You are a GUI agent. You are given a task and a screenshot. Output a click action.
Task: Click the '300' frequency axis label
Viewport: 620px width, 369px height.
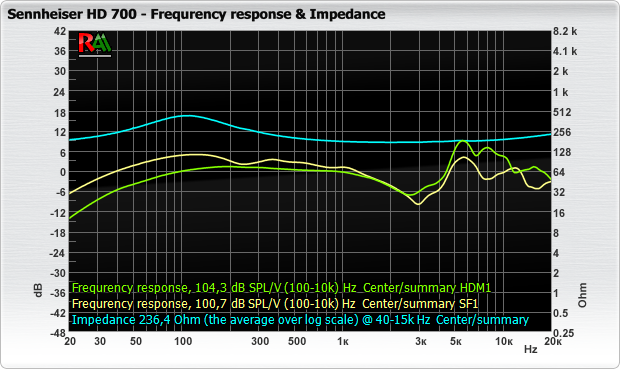(260, 341)
